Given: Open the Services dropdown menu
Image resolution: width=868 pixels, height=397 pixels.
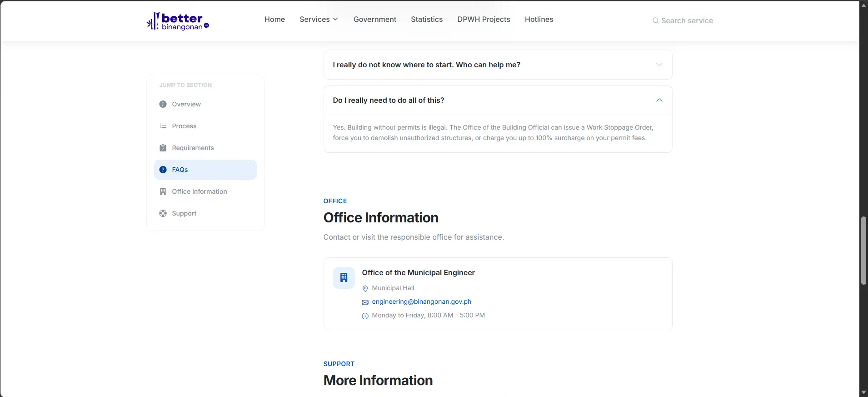Looking at the screenshot, I should (x=319, y=19).
